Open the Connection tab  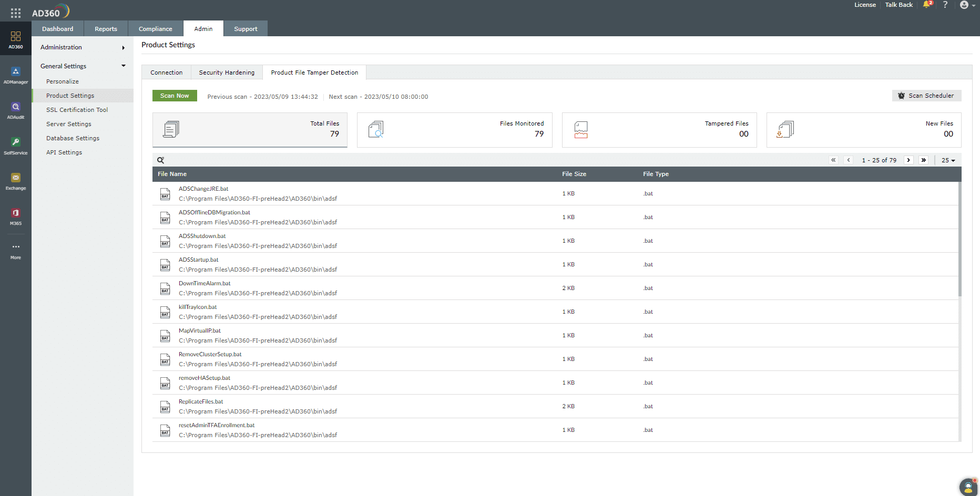point(167,73)
